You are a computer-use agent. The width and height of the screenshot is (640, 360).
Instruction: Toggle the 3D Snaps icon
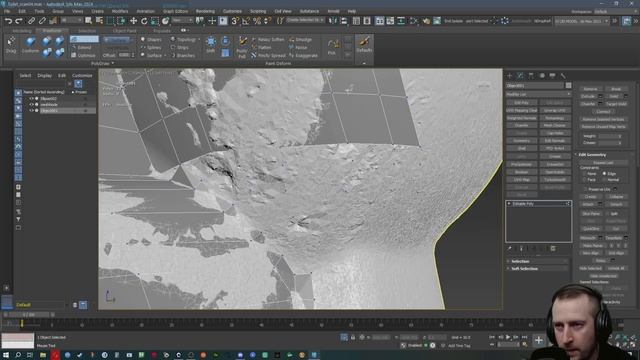click(235, 21)
